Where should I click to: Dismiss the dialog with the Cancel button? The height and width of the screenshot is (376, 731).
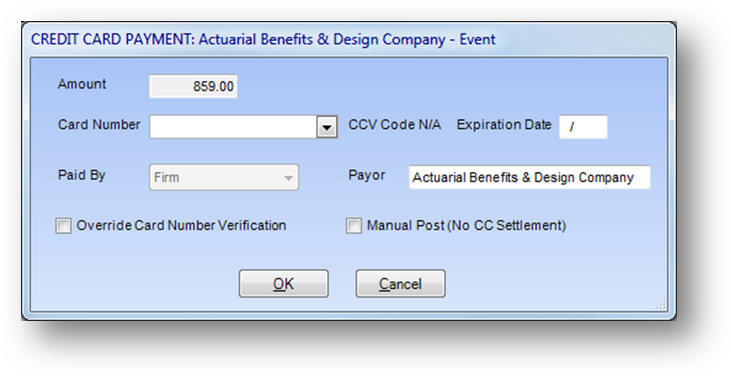click(x=400, y=283)
